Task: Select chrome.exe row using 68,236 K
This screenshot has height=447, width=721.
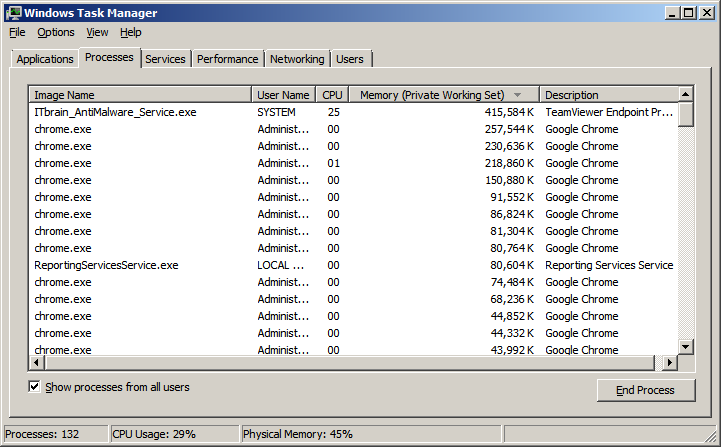Action: coord(354,299)
